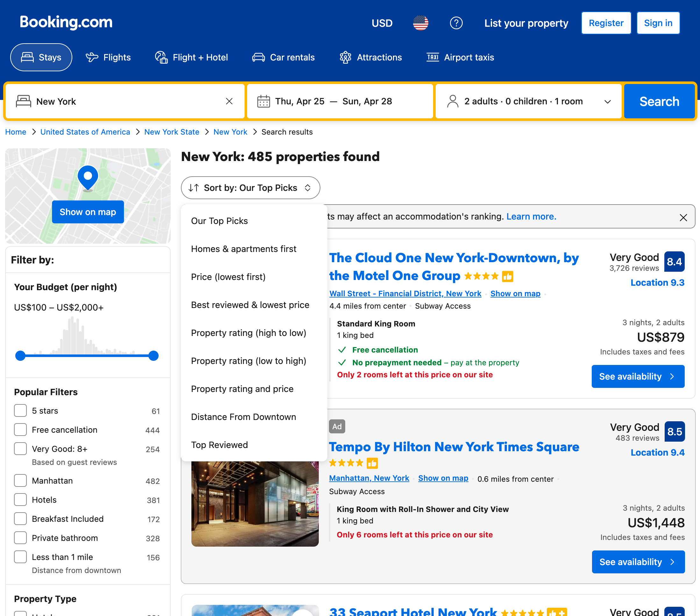Tick the Breakfast Included checkbox
Viewport: 700px width, 616px height.
[x=21, y=519]
